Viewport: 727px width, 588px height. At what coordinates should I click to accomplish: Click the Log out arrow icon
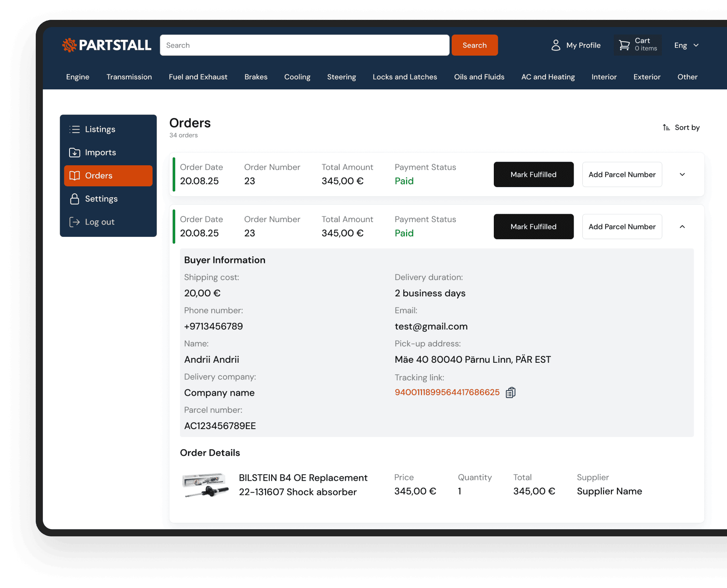(x=75, y=222)
